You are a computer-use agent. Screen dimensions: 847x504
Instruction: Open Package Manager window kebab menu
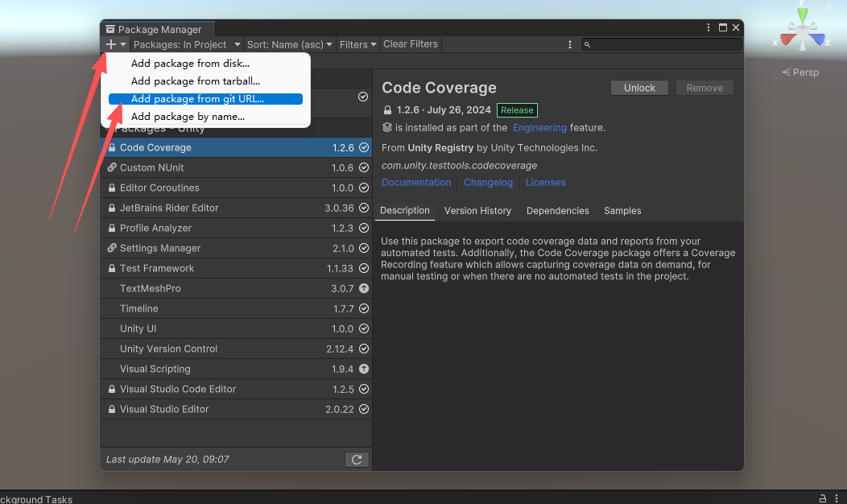coord(709,27)
